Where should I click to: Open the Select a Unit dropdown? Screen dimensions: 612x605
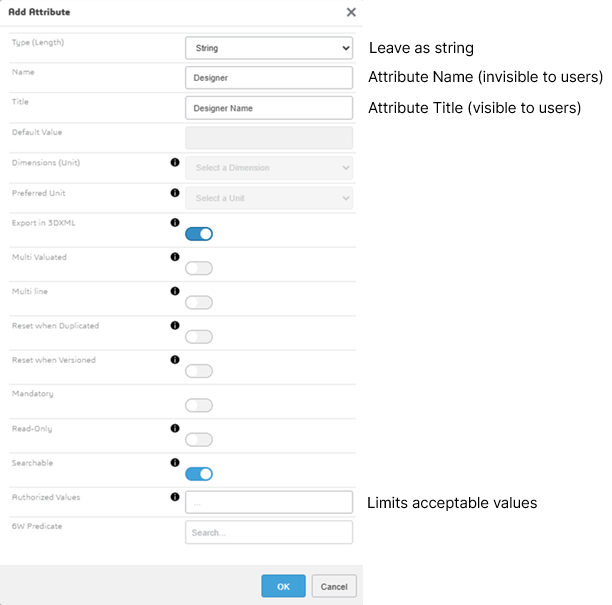pos(269,198)
